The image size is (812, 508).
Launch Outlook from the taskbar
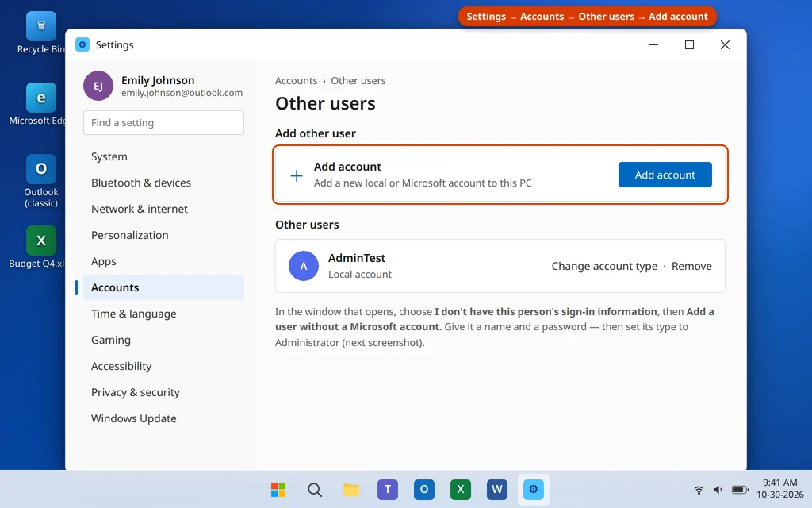click(423, 489)
